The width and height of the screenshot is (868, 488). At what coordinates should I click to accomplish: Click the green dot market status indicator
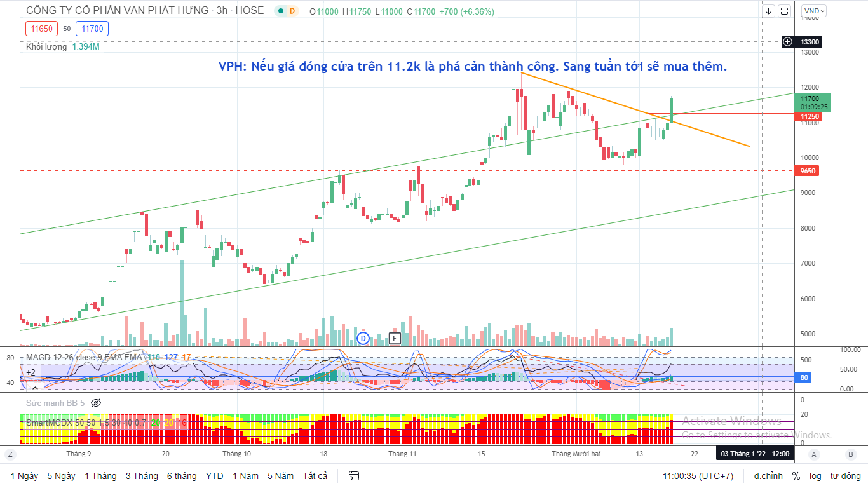pos(280,11)
